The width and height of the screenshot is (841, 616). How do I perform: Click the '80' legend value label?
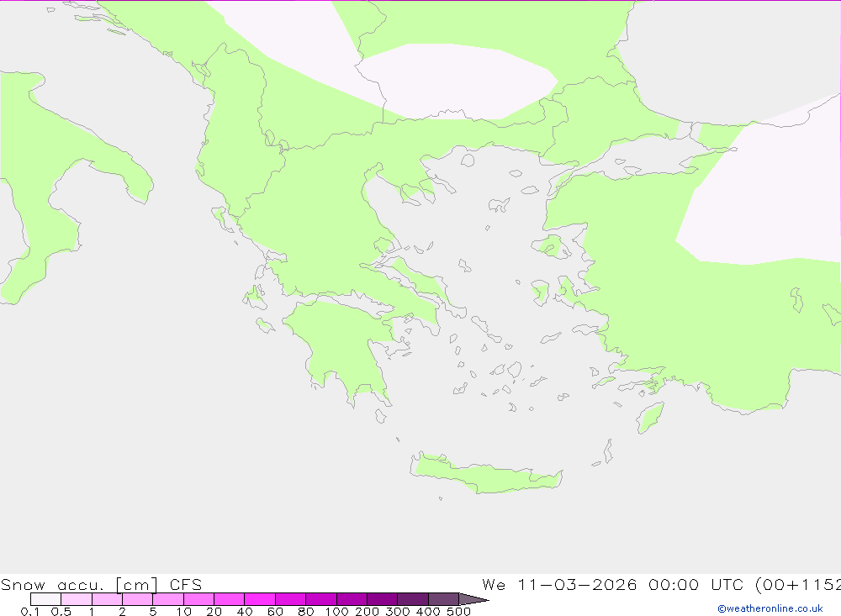pos(306,612)
